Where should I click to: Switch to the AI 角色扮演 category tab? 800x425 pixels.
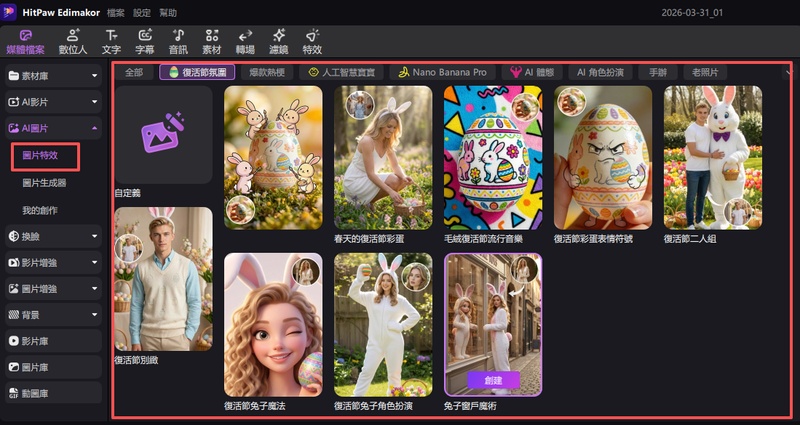pyautogui.click(x=601, y=72)
